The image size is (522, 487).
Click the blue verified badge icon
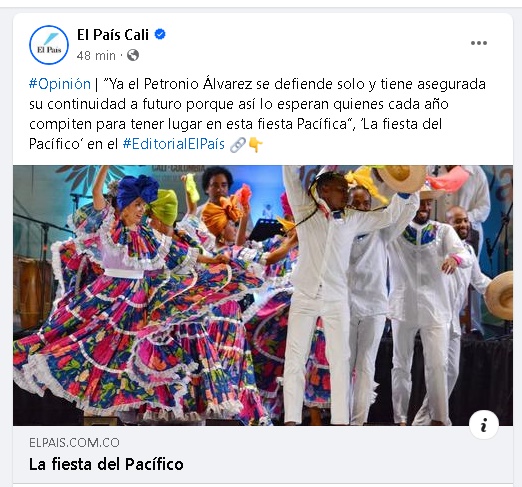click(160, 34)
